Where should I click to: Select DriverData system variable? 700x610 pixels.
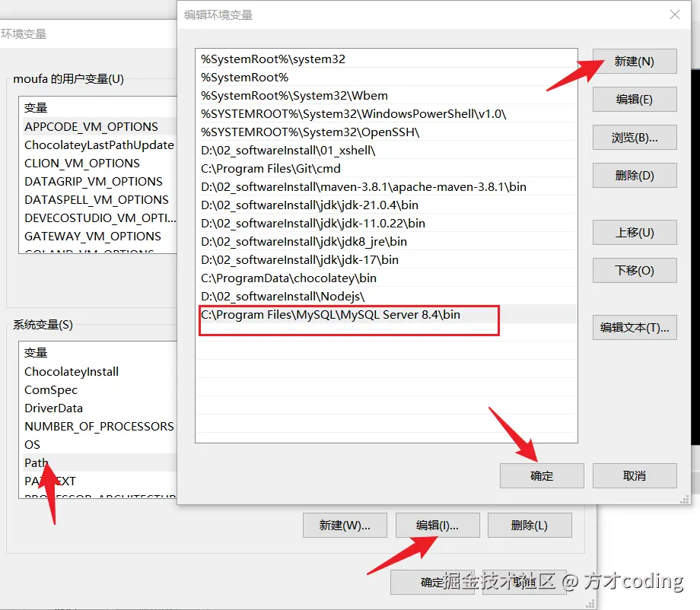[99, 408]
